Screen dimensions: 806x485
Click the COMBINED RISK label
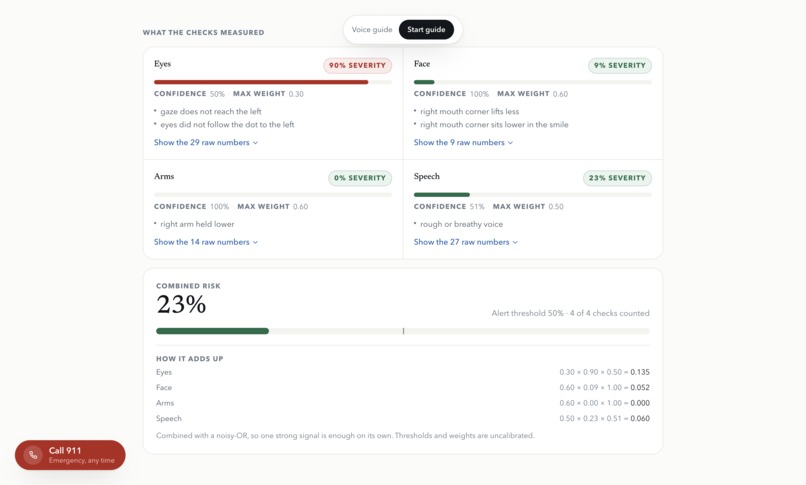click(x=188, y=286)
